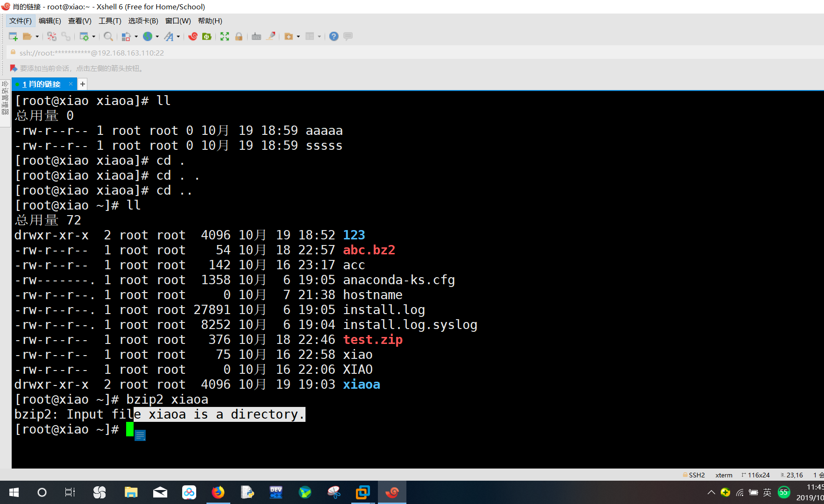Expand the Encoding globe dropdown arrow
The height and width of the screenshot is (504, 824).
[x=157, y=36]
